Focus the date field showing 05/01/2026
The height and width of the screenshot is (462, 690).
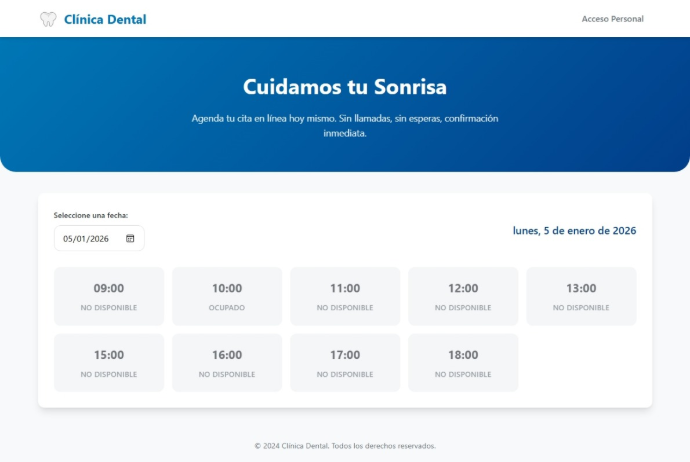87,238
